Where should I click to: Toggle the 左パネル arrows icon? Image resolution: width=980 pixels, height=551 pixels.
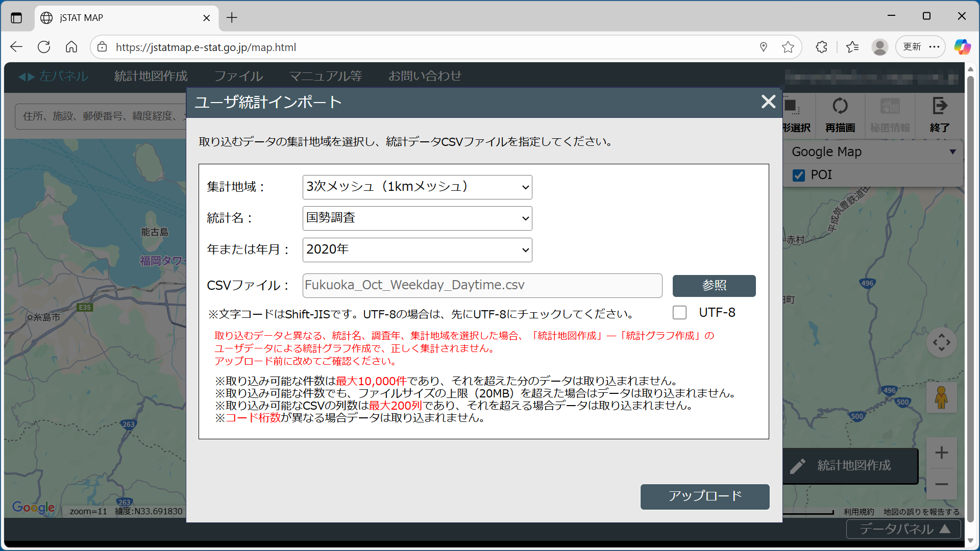click(x=27, y=77)
